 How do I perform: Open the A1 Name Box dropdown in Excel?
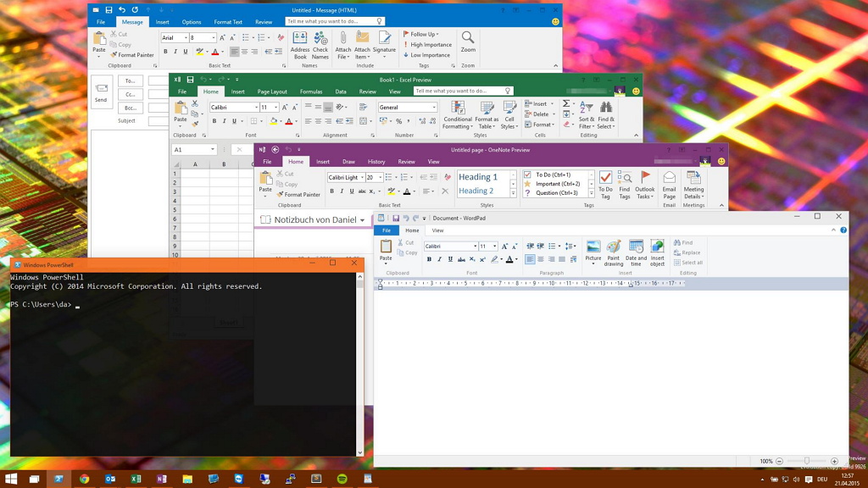tap(212, 149)
